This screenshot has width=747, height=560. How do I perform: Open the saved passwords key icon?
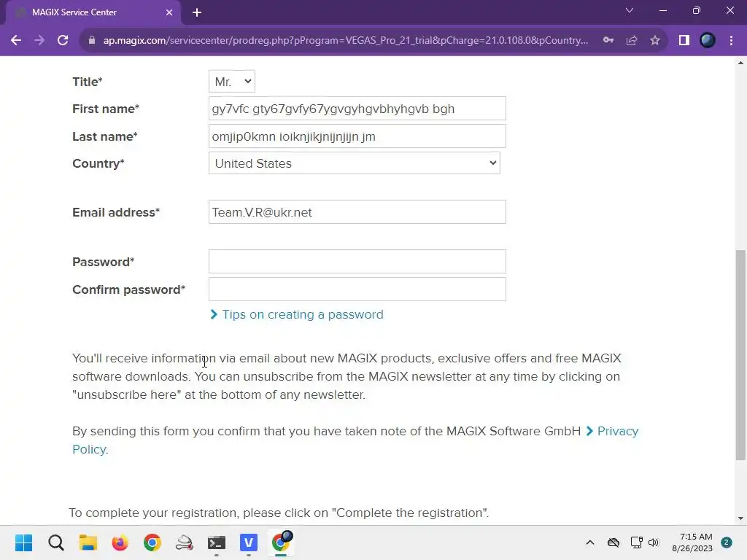(x=608, y=41)
